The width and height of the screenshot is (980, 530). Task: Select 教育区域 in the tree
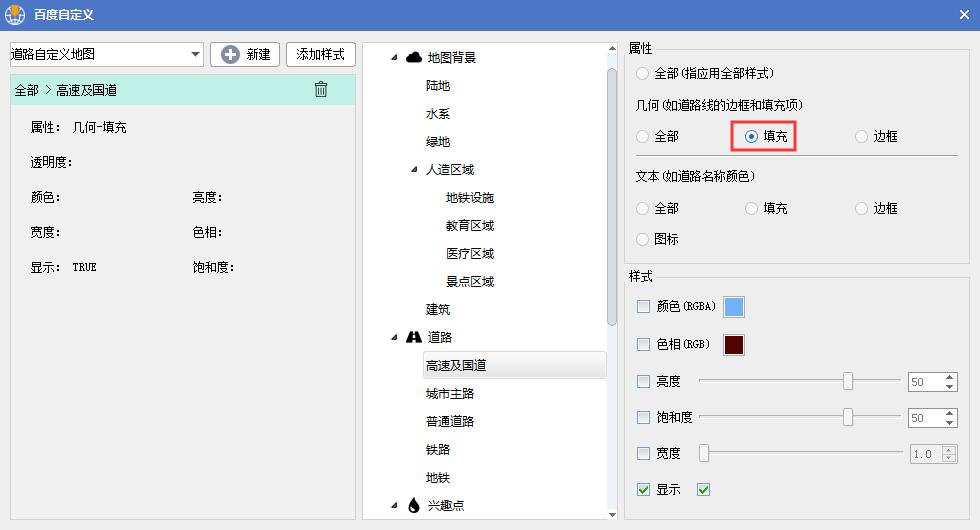click(x=470, y=226)
